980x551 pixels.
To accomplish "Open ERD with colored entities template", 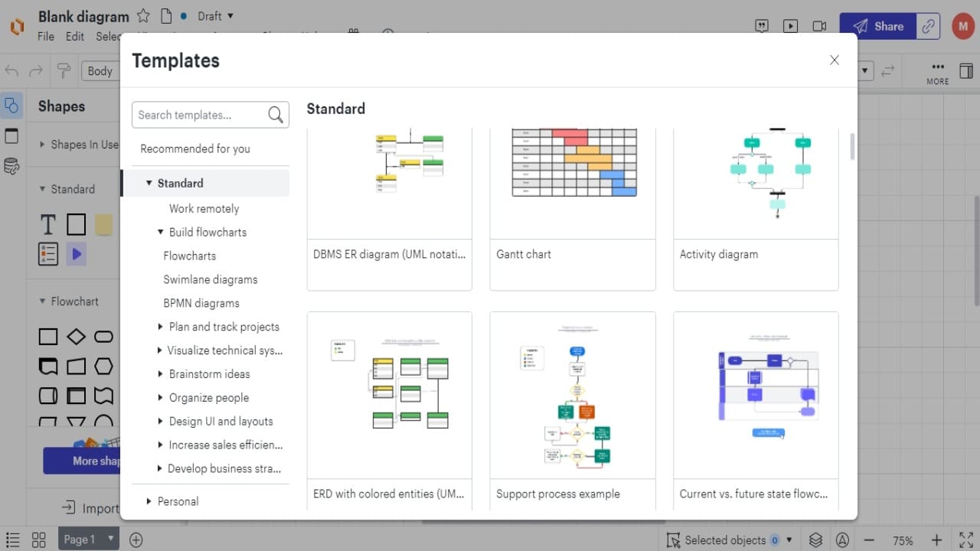I will pyautogui.click(x=389, y=410).
